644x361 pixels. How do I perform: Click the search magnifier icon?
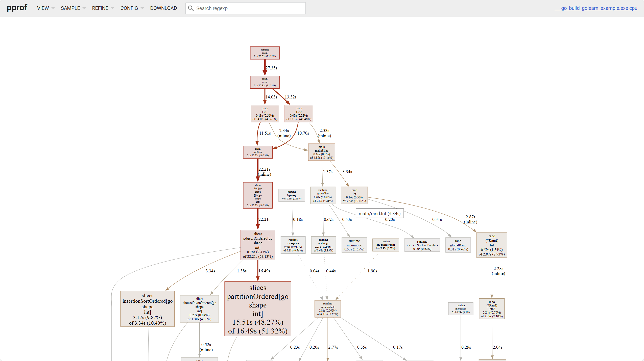pos(191,8)
